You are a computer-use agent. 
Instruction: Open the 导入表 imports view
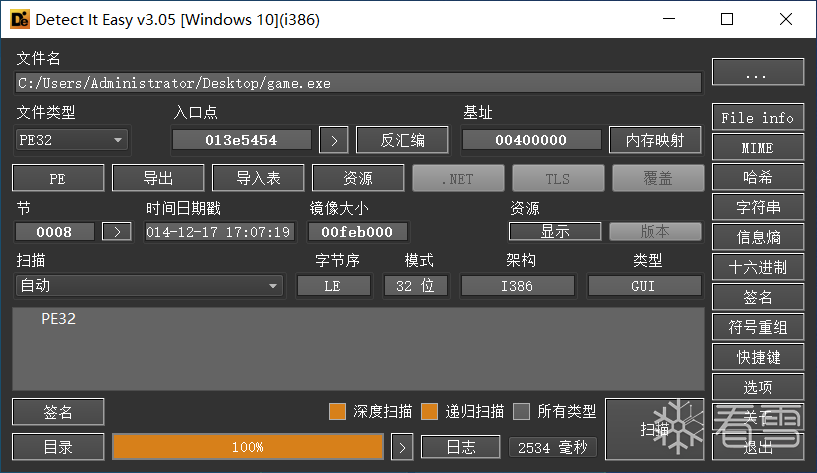pos(258,178)
